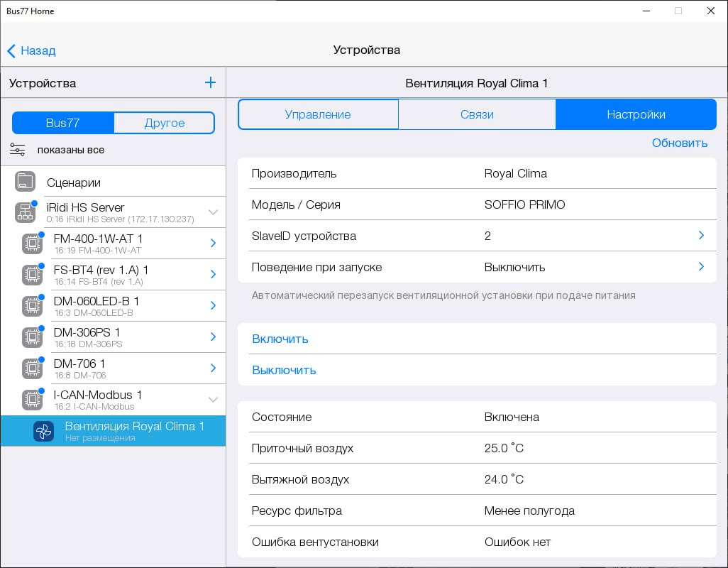Screen dimensions: 728x568
Task: Click the Обновить link
Action: point(679,143)
